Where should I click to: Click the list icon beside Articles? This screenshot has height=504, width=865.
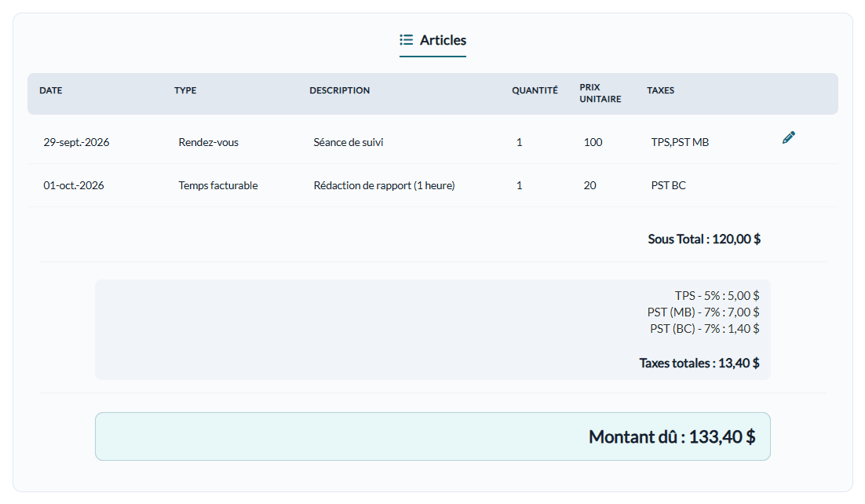(x=407, y=40)
